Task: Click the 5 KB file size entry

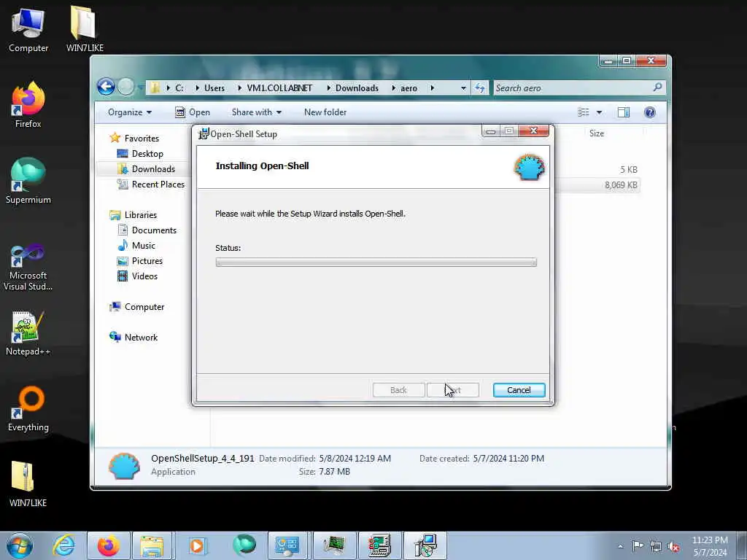Action: pyautogui.click(x=629, y=169)
